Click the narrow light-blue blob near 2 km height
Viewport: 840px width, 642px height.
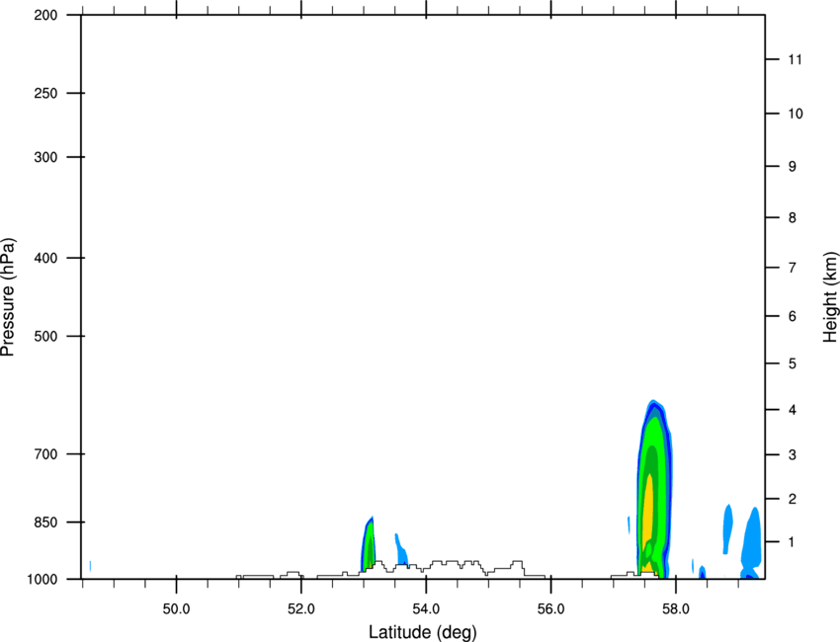click(727, 527)
